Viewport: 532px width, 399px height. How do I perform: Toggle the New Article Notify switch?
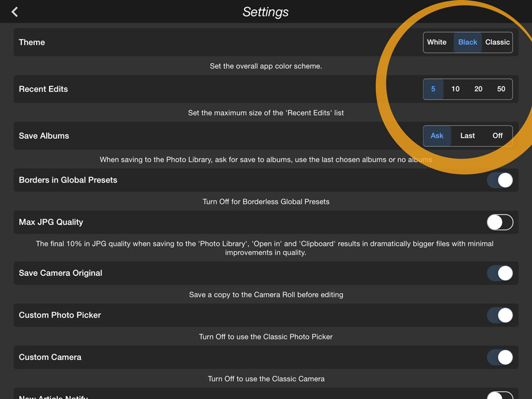click(499, 395)
